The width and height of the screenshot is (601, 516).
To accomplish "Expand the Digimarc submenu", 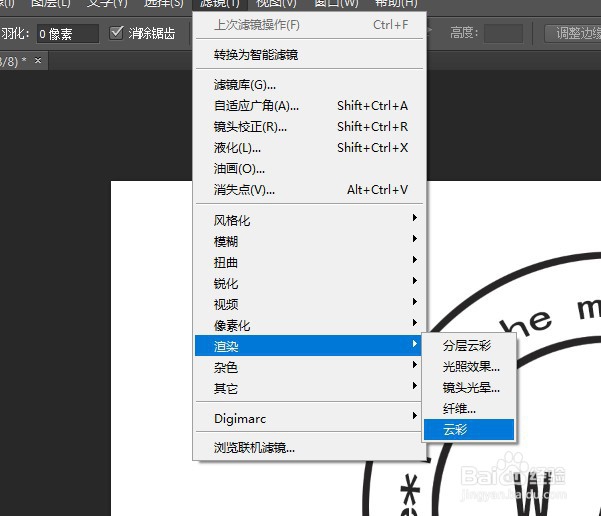I will coord(308,418).
